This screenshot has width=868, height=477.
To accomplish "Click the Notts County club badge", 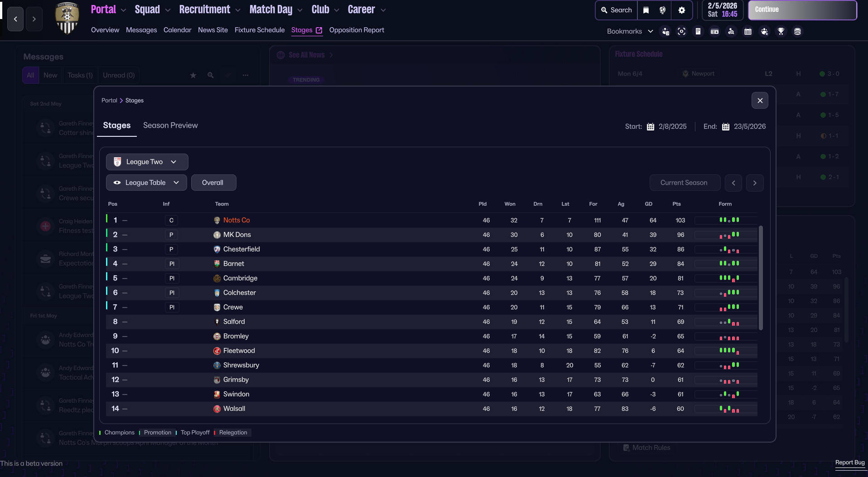I will [x=67, y=18].
